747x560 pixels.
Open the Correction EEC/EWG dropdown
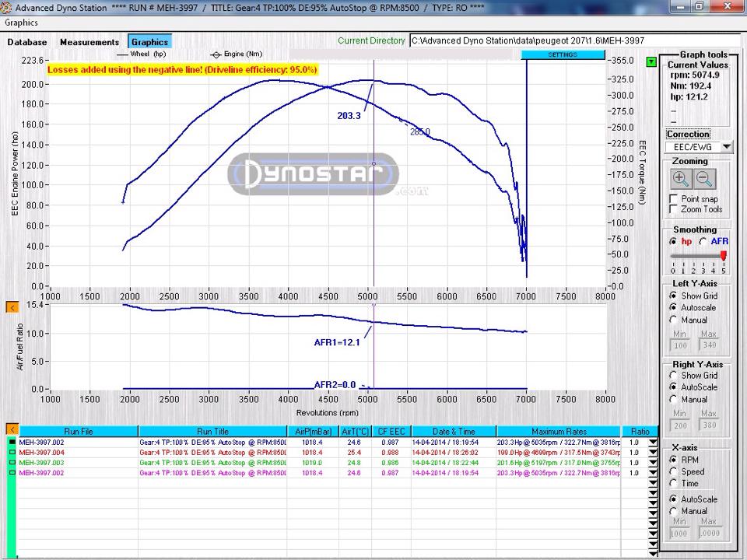(726, 147)
